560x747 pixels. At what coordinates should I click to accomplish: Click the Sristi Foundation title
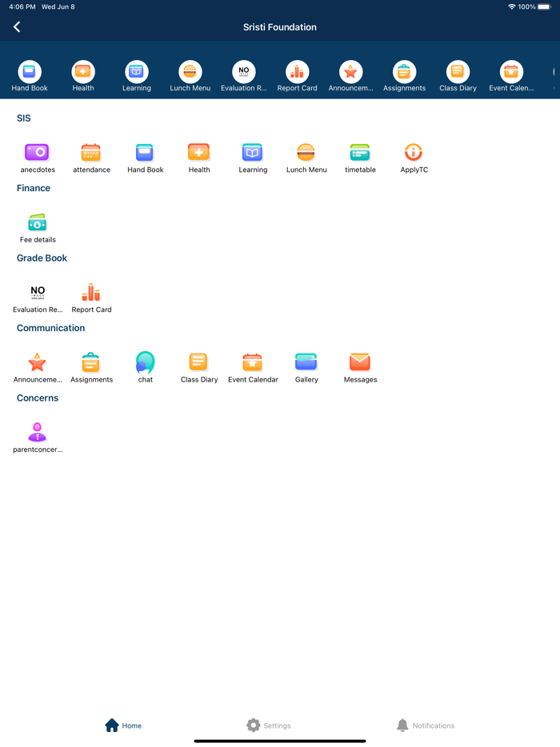(x=280, y=27)
